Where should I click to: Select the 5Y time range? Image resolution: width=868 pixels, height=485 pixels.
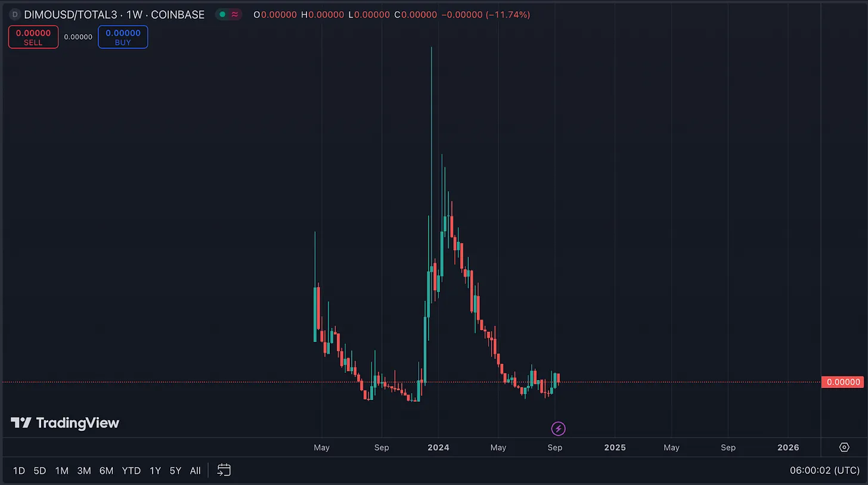pyautogui.click(x=175, y=471)
